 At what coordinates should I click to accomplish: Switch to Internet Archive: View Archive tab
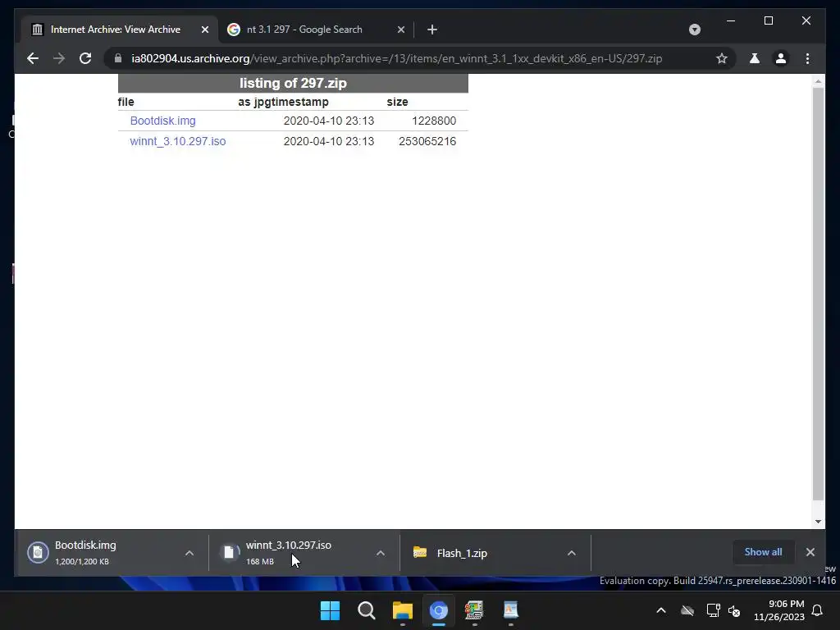pyautogui.click(x=120, y=30)
